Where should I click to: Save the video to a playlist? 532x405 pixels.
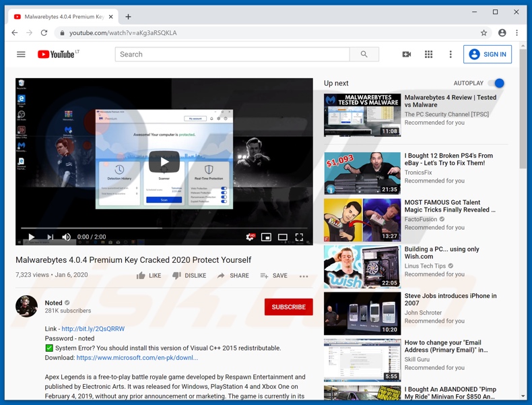coord(274,276)
